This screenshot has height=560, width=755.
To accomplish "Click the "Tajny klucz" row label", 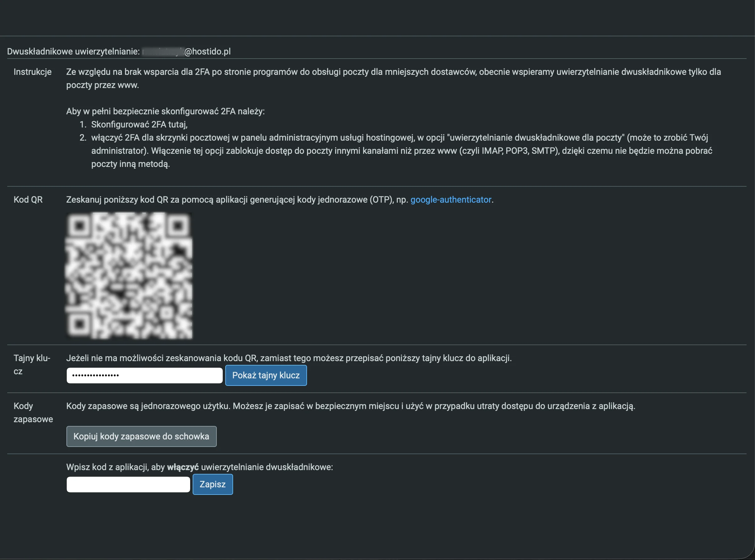I will coord(32,364).
